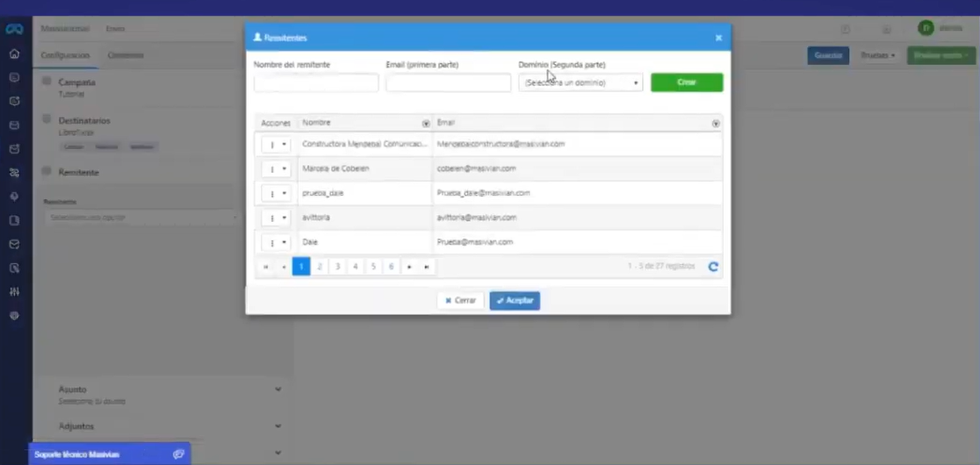
Task: Tick the Campaña checkbox in background page
Action: (x=47, y=81)
